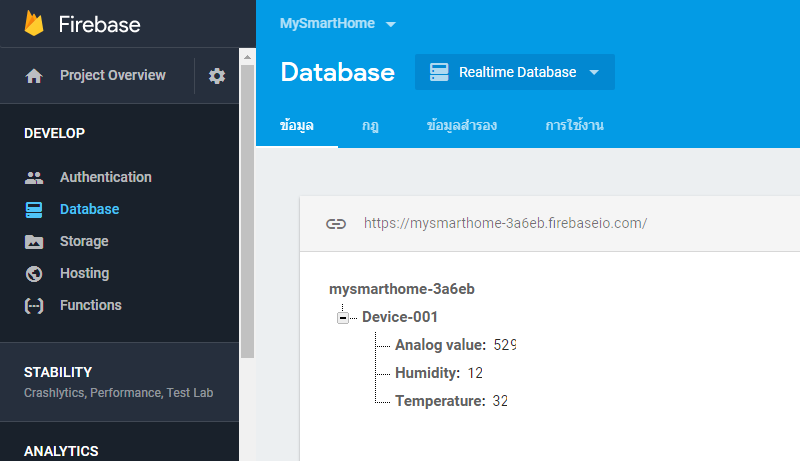Click Crashlytics, Performance, Test Lab subtitle

[118, 393]
